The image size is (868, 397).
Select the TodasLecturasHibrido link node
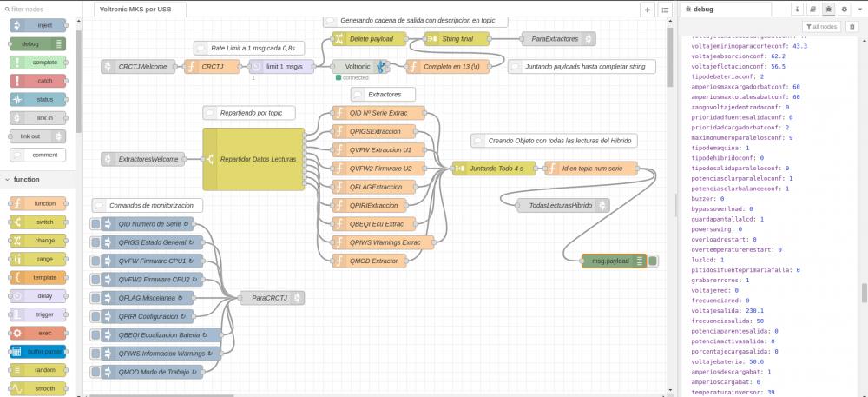(x=563, y=205)
